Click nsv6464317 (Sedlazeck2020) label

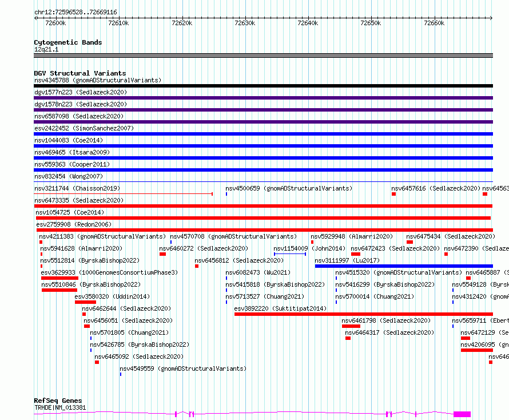coord(389,332)
